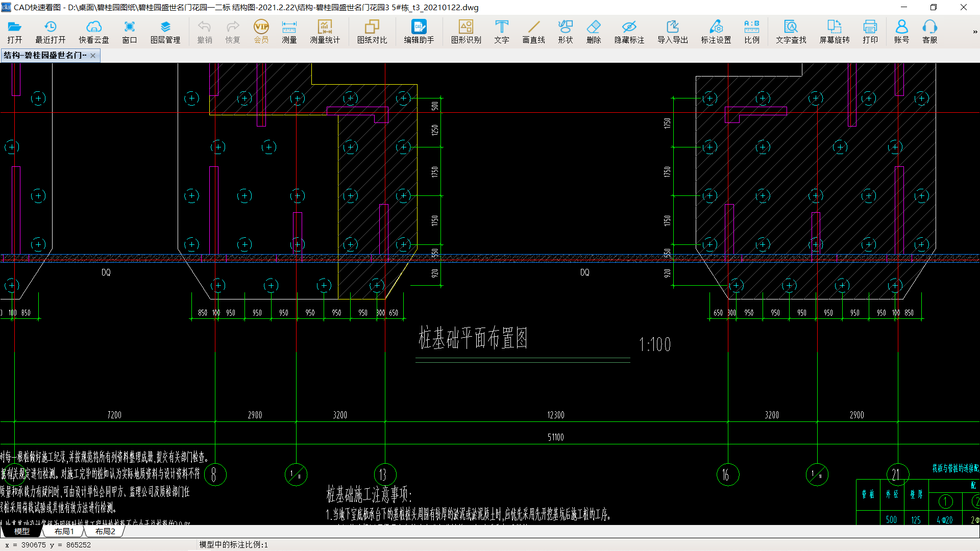The image size is (980, 551).
Task: Open 标注设置 annotation settings
Action: click(716, 32)
